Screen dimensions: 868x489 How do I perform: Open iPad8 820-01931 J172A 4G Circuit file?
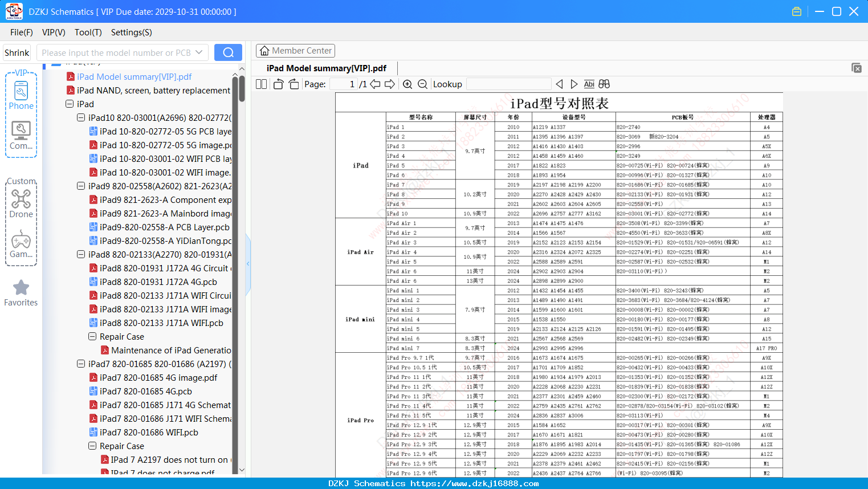point(165,268)
